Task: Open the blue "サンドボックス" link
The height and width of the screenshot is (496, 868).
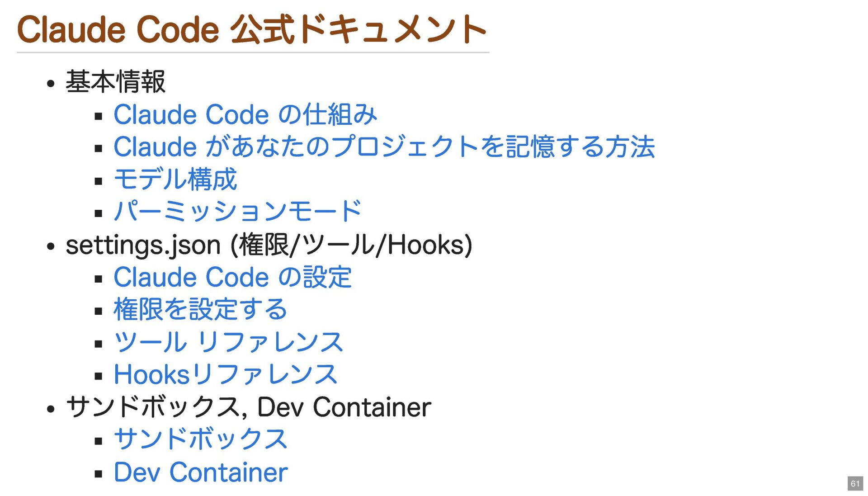Action: click(200, 439)
